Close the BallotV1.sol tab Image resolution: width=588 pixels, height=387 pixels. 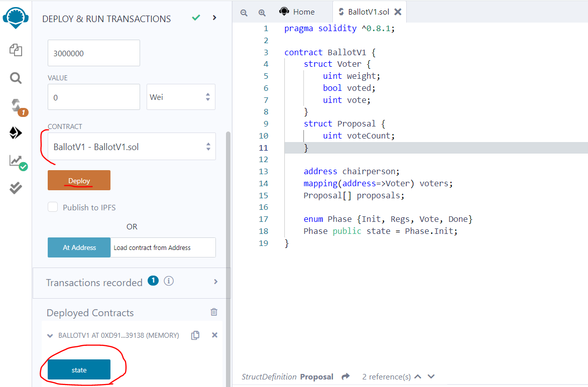[x=398, y=12]
